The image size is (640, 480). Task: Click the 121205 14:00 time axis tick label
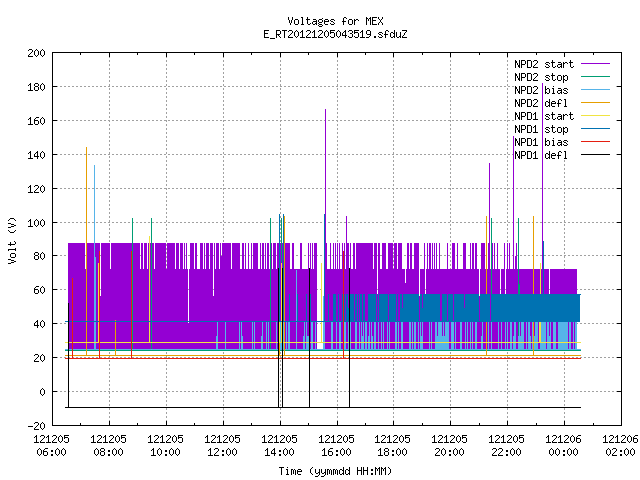[280, 445]
